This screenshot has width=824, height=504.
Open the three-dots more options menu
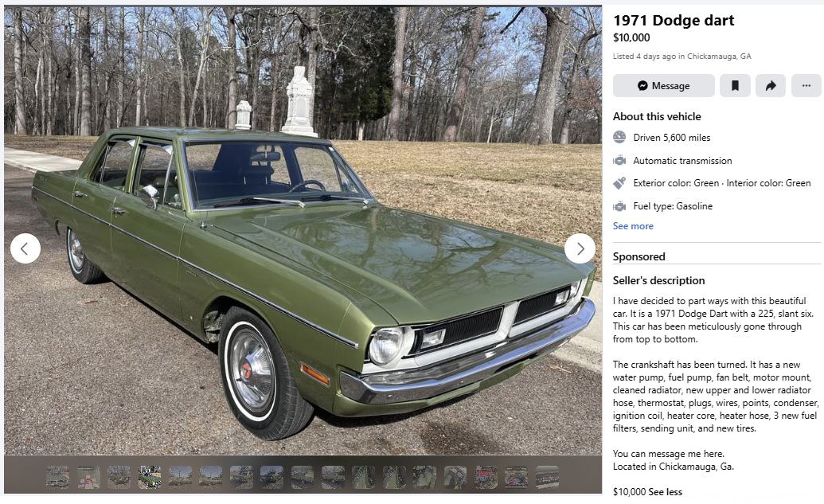(806, 86)
